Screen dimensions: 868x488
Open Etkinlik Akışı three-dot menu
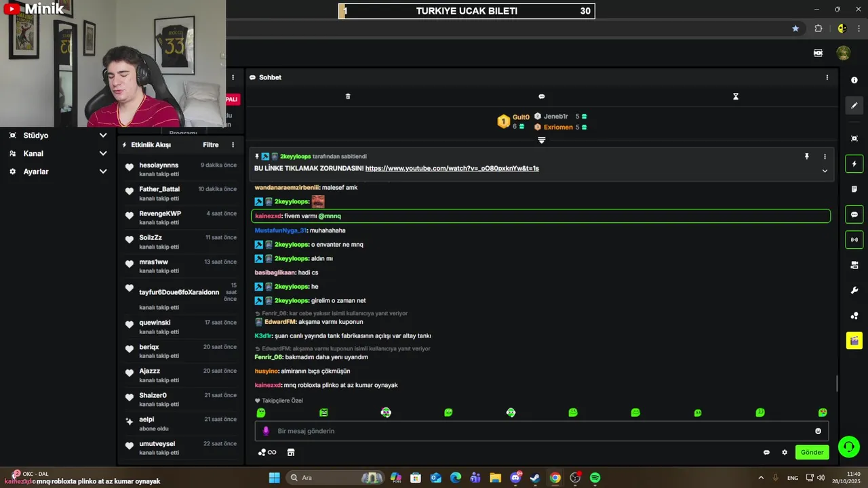coord(233,144)
